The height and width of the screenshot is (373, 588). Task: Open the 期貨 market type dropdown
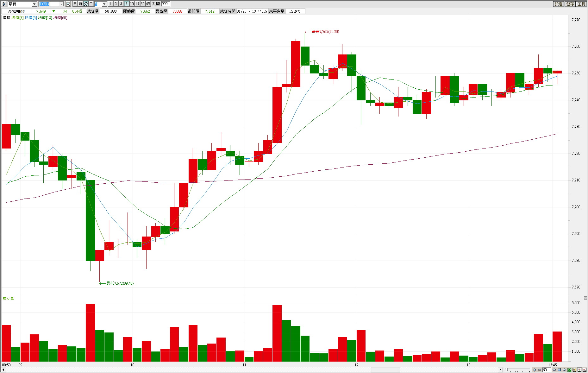point(34,4)
